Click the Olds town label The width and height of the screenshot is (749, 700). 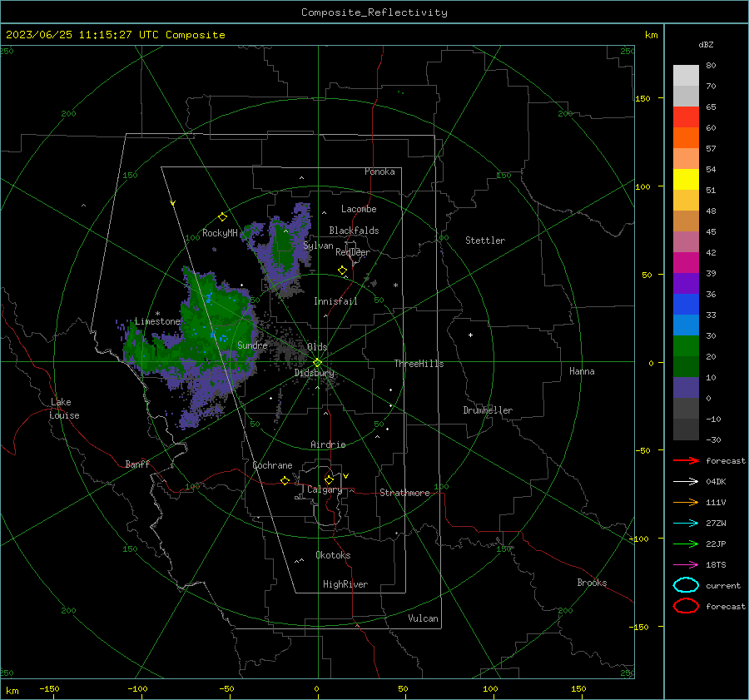[317, 347]
